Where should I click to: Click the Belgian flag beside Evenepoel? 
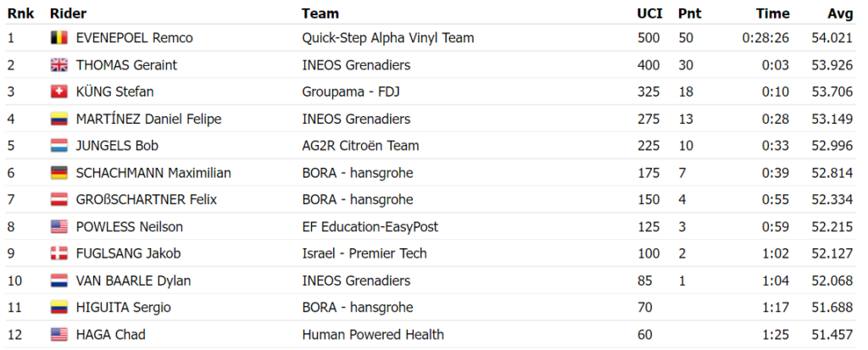(x=58, y=38)
